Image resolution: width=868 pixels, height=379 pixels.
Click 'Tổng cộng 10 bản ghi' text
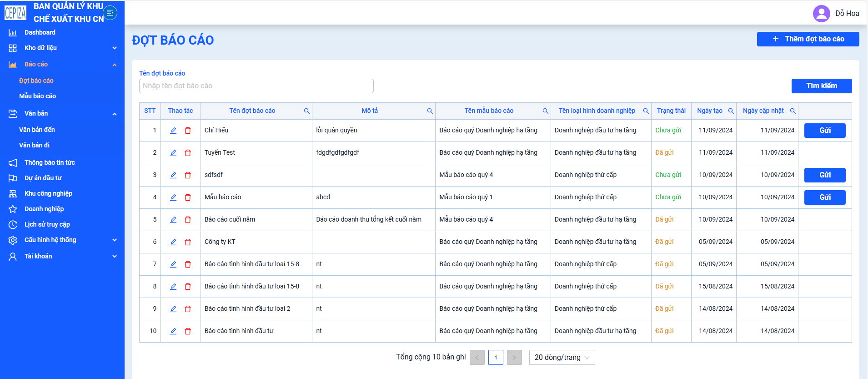(x=431, y=357)
